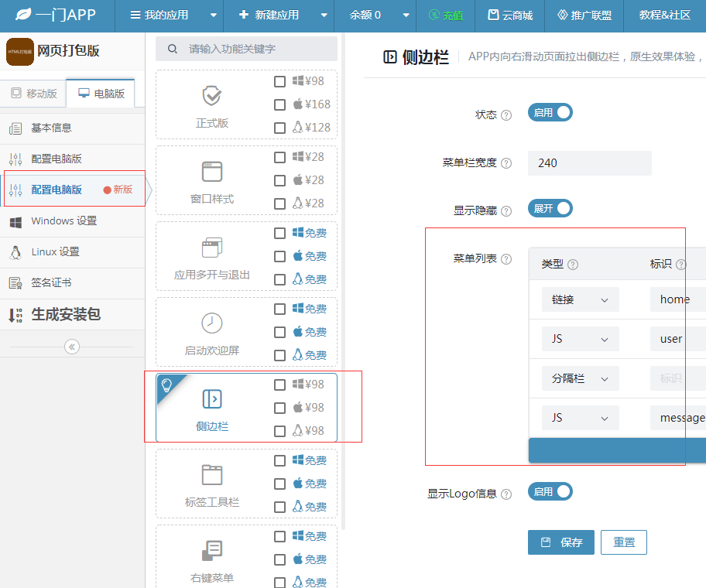The height and width of the screenshot is (588, 706).
Task: Open the first 配置电脑版 sidebar entry
Action: tap(73, 159)
